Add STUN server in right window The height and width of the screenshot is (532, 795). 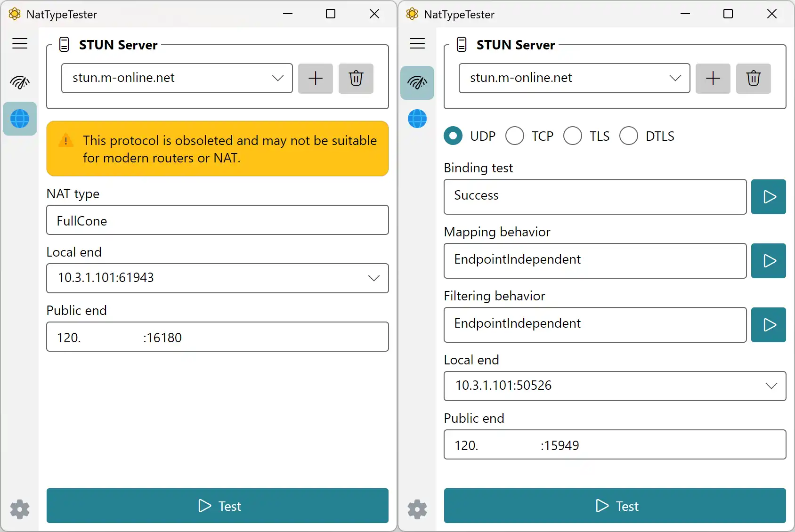click(x=713, y=78)
